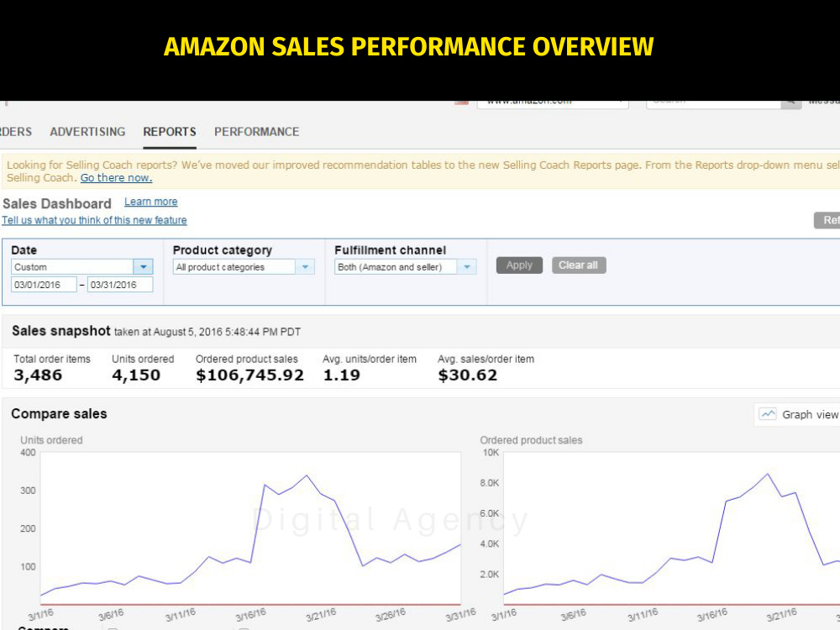Expand the All product categories dropdown
Viewport: 840px width, 630px height.
244,267
